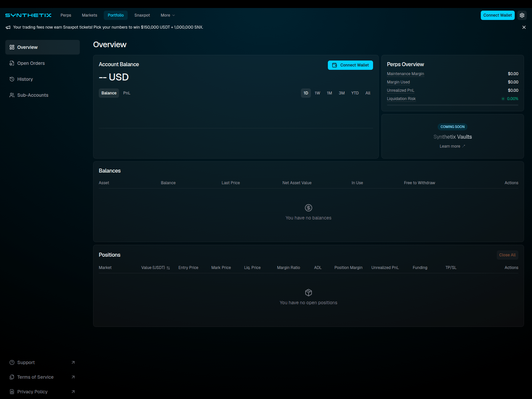The width and height of the screenshot is (532, 399).
Task: Click the Synthetix logo
Action: tap(28, 15)
